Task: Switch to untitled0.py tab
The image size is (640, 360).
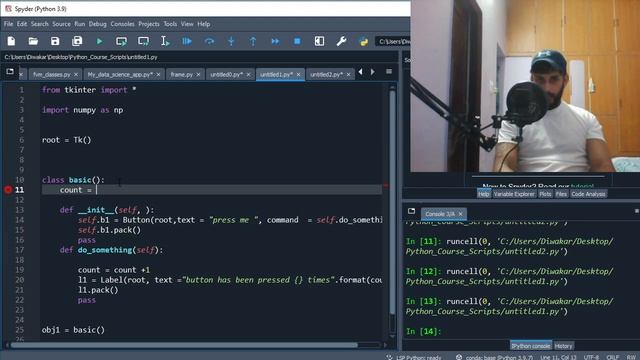Action: 227,75
